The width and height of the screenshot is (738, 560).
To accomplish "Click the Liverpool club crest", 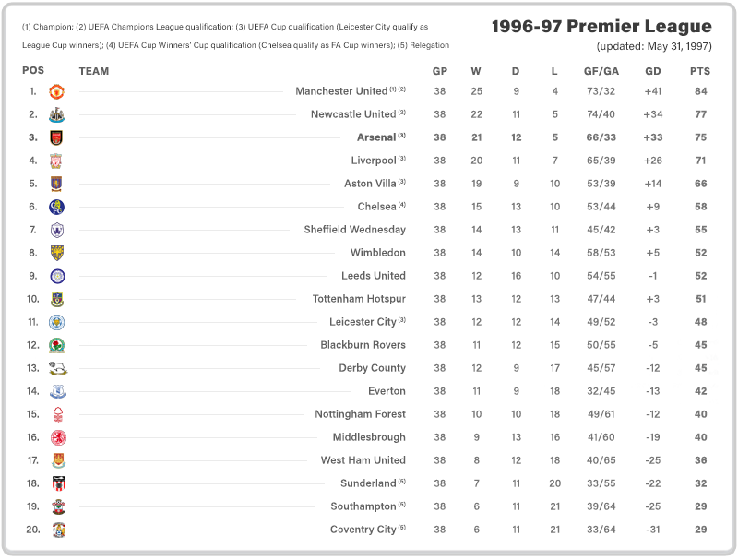I will click(x=56, y=161).
